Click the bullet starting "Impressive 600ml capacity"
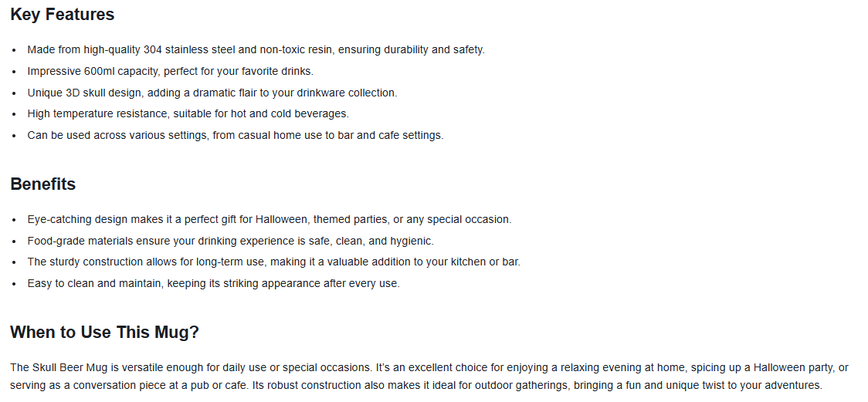The width and height of the screenshot is (868, 402). tap(170, 71)
